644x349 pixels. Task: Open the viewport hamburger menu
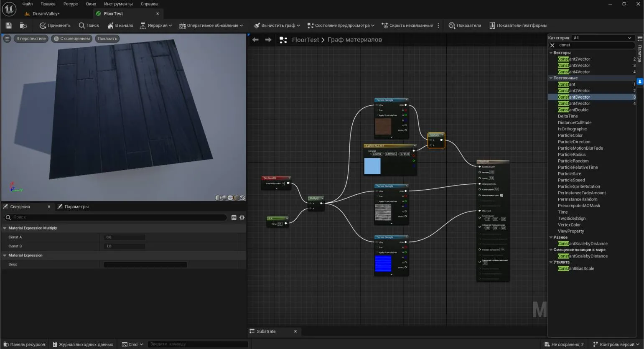click(x=7, y=38)
